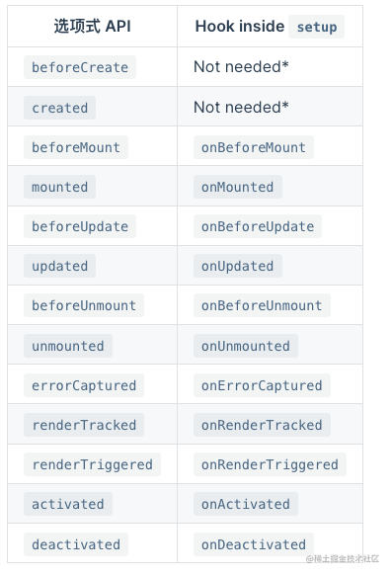Image resolution: width=392 pixels, height=576 pixels.
Task: Select the beforeUpdate code label
Action: click(x=80, y=226)
